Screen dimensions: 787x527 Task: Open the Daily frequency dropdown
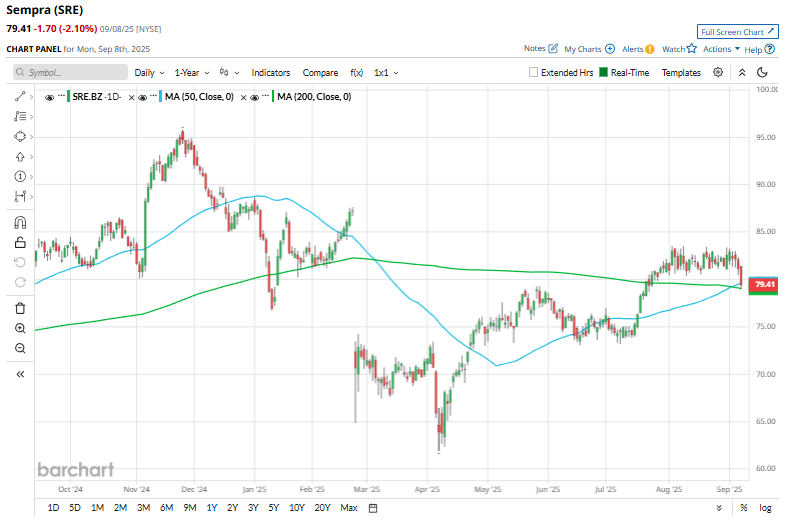[149, 73]
